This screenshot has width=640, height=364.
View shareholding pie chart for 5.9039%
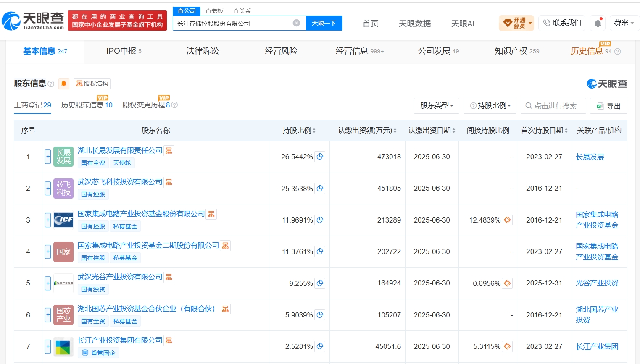[x=320, y=315]
